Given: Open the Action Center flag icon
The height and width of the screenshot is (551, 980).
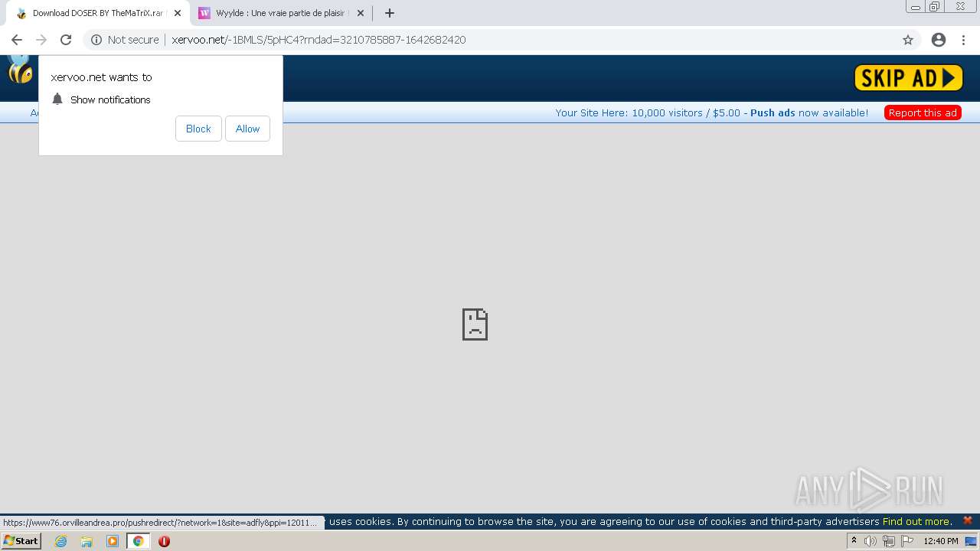Looking at the screenshot, I should (x=907, y=541).
